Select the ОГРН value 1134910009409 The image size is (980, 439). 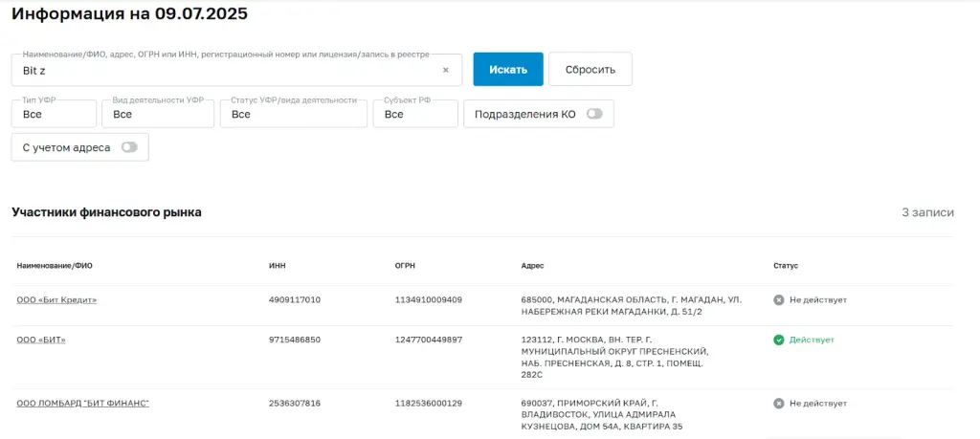(x=429, y=299)
